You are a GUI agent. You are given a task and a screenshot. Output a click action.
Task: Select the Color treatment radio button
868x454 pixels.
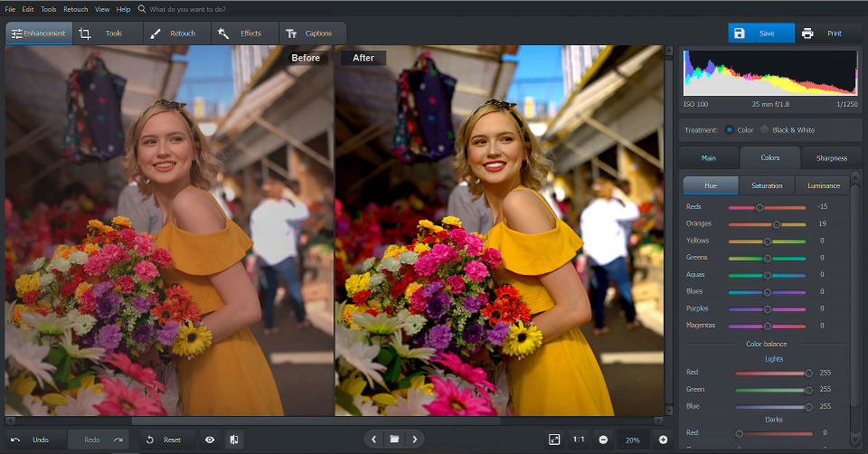[731, 129]
